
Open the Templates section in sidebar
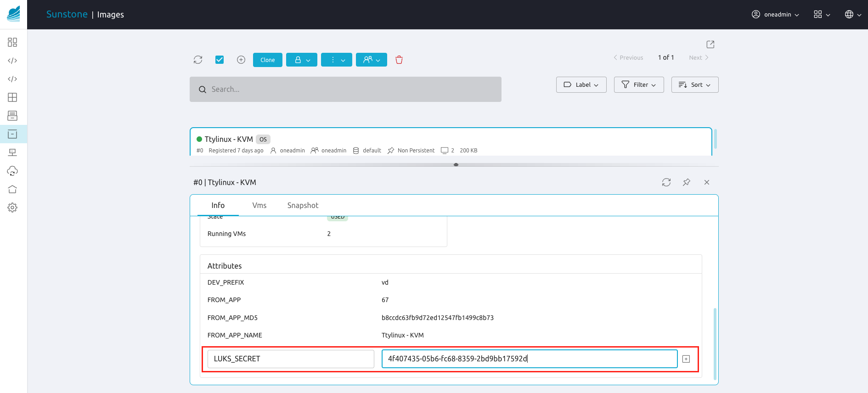[x=12, y=61]
